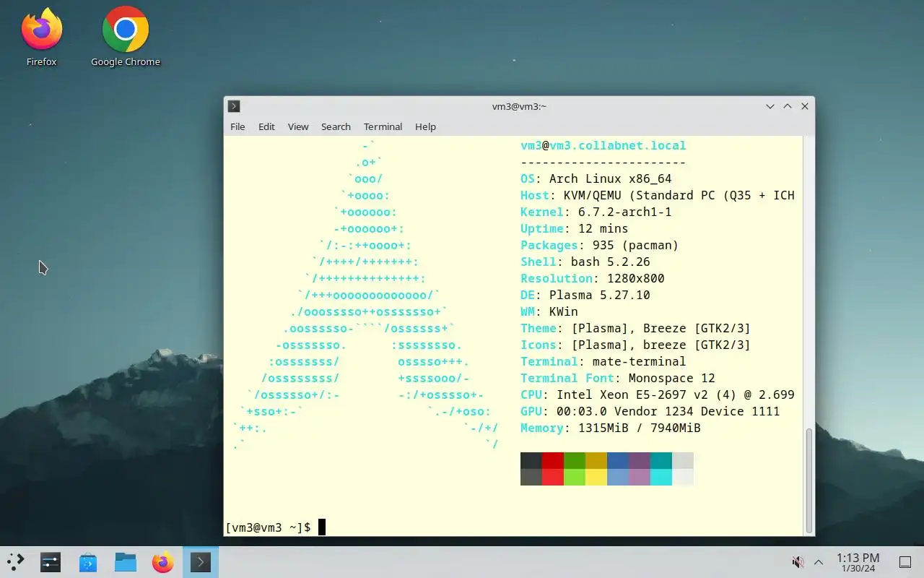Click the terminal prompt [vm3@vm3 ~]$
Image resolution: width=924 pixels, height=578 pixels.
[269, 527]
